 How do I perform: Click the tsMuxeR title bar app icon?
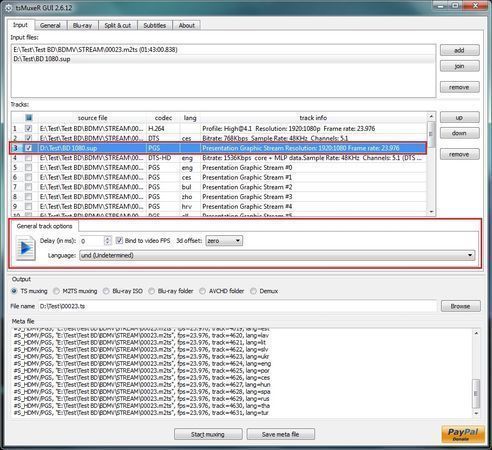[x=9, y=8]
